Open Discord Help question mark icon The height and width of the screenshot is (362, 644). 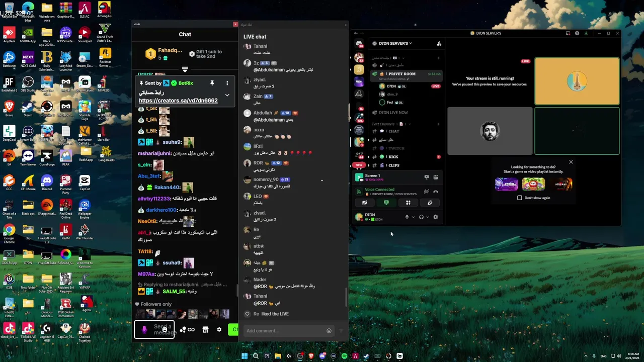pyautogui.click(x=577, y=33)
